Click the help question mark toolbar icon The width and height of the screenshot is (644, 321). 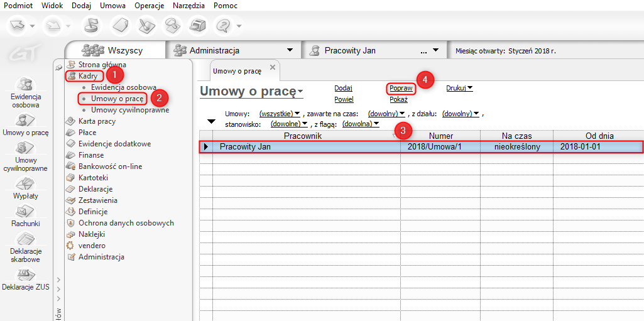click(x=222, y=26)
